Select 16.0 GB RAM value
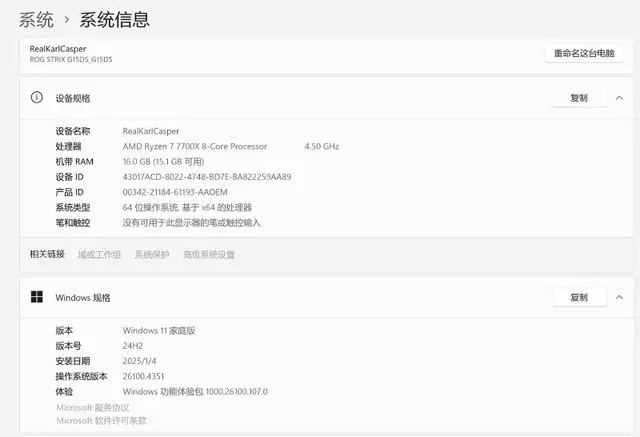Image resolution: width=640 pixels, height=437 pixels. 163,162
